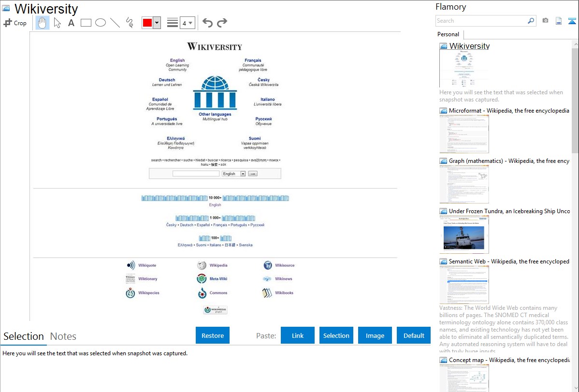Image resolution: width=579 pixels, height=392 pixels.
Task: Click the English link in Wikiversity page
Action: click(x=177, y=60)
